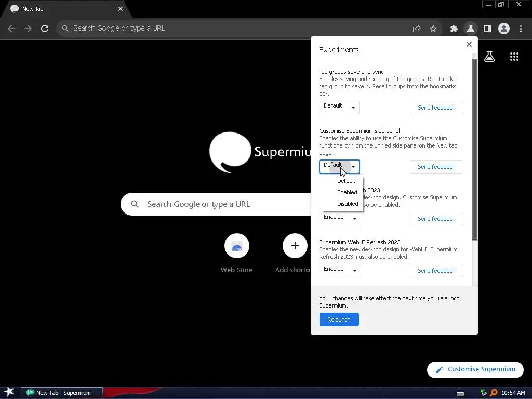Share this page using the share icon
Viewport: 532px width, 399px height.
coord(416,29)
